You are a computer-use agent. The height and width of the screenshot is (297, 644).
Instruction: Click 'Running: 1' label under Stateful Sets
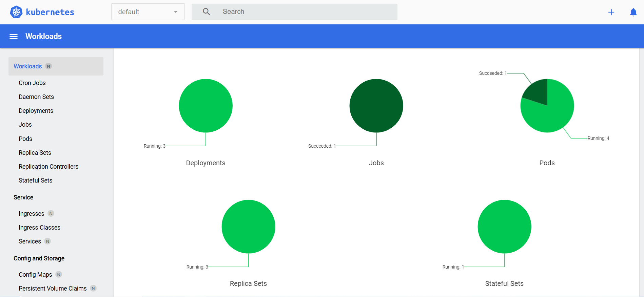[x=453, y=267]
